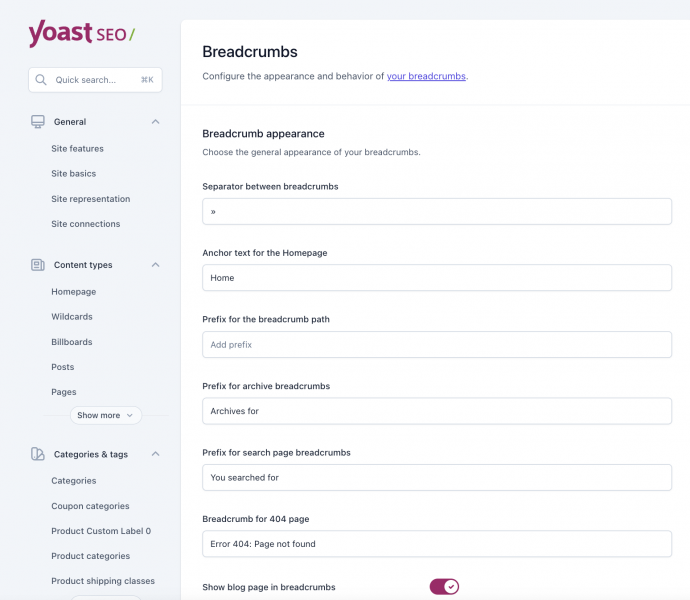Click the Categories & tags section label

[91, 454]
